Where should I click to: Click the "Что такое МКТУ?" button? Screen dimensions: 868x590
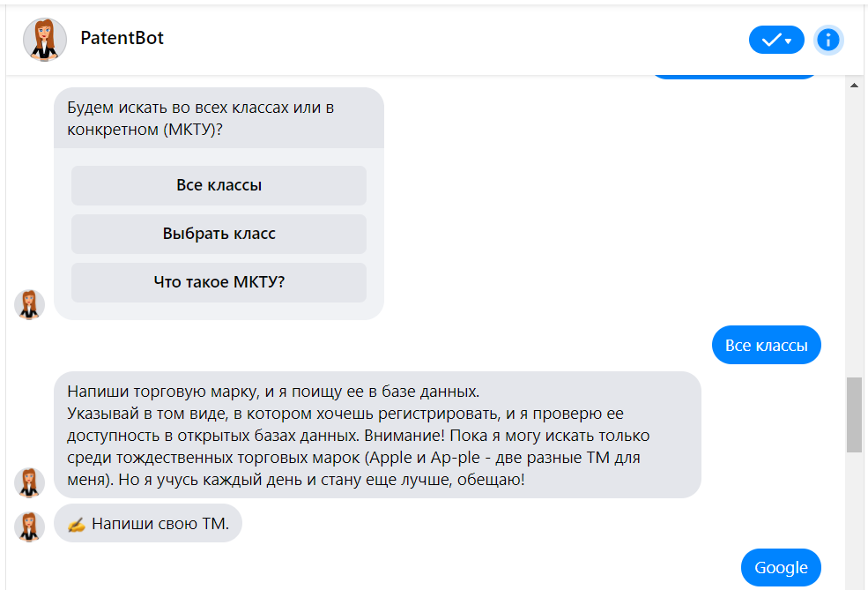point(219,282)
